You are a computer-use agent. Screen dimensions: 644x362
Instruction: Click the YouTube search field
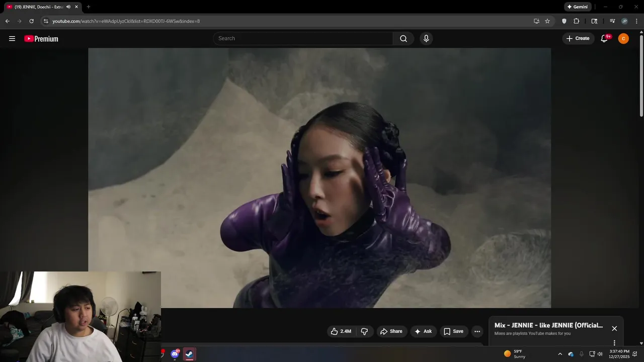[303, 39]
